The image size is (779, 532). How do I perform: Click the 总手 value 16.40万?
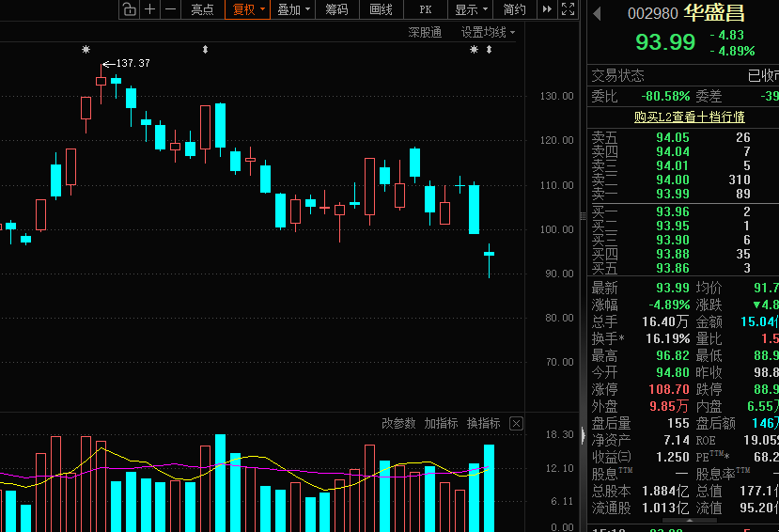(x=664, y=321)
